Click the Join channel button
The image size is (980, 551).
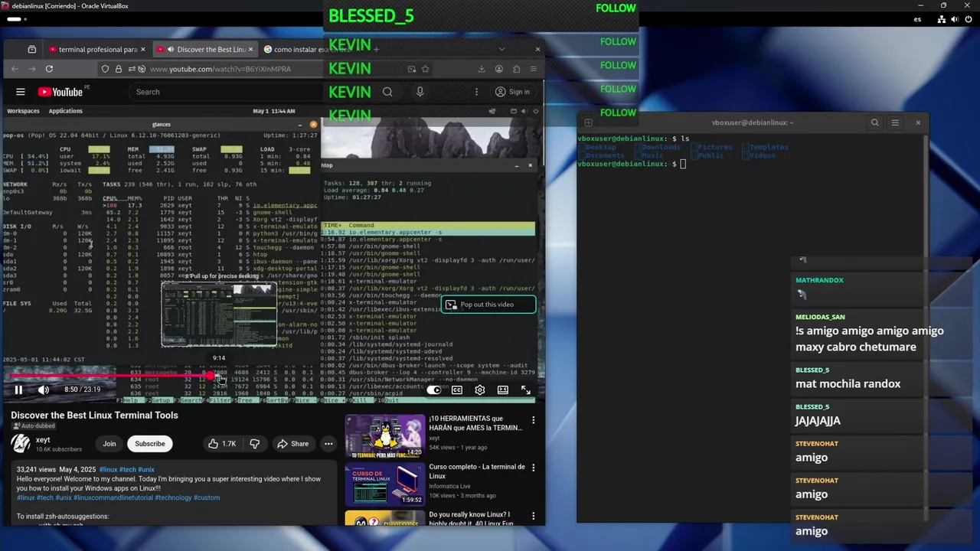[109, 444]
